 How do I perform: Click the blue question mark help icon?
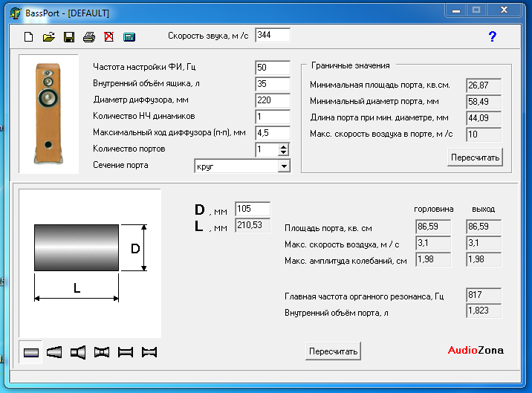[x=492, y=36]
